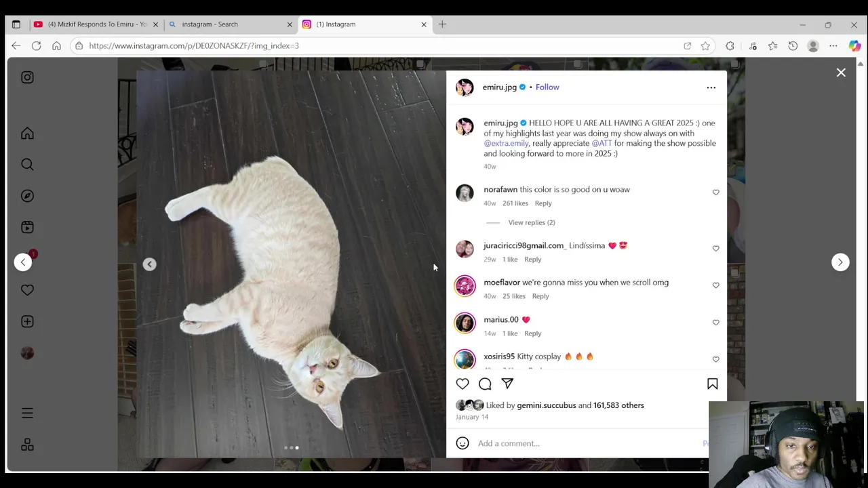
Task: Open page in app icon in address bar
Action: pyautogui.click(x=687, y=46)
